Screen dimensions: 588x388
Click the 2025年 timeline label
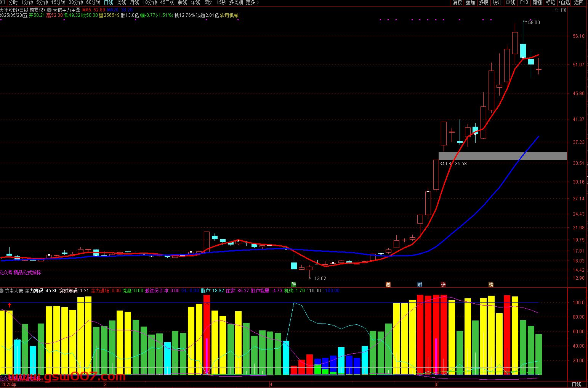(x=8, y=385)
